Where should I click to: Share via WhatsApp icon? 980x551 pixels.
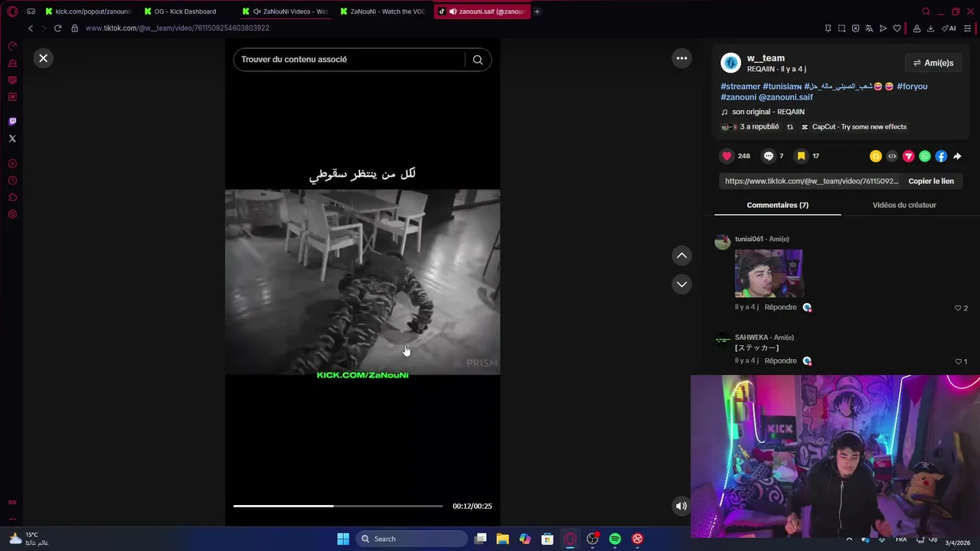(925, 156)
